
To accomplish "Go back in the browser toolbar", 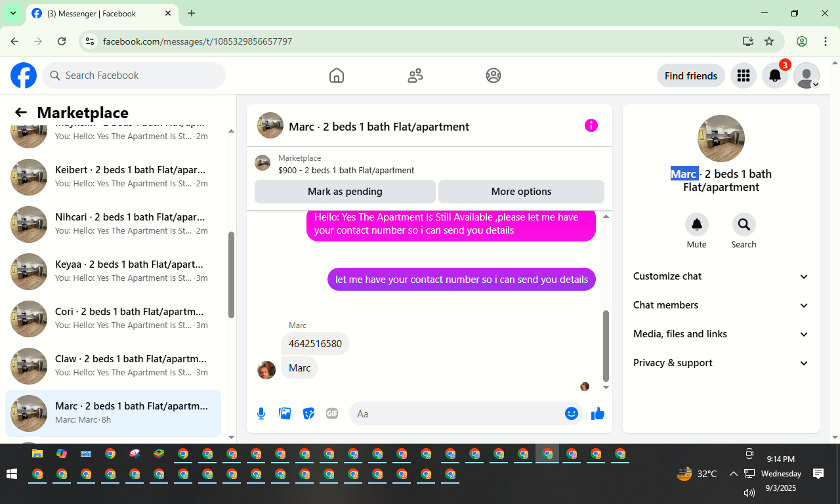I will [14, 41].
